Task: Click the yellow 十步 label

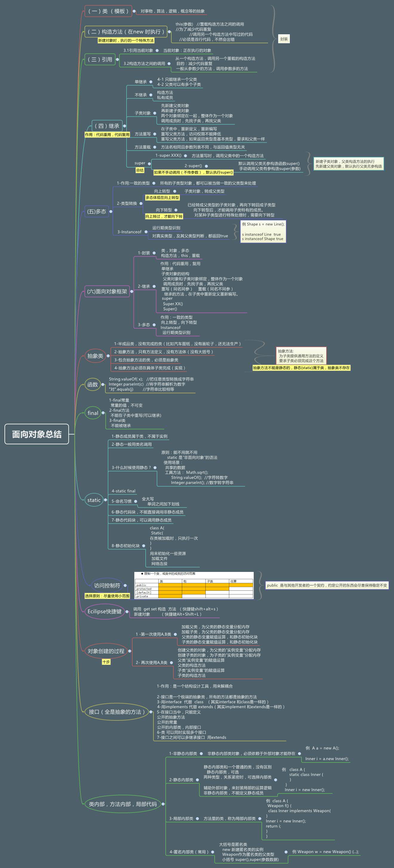Action: coord(106,662)
